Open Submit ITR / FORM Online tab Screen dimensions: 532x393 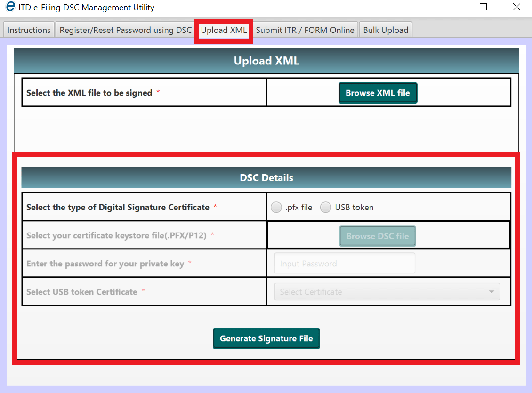coord(305,30)
